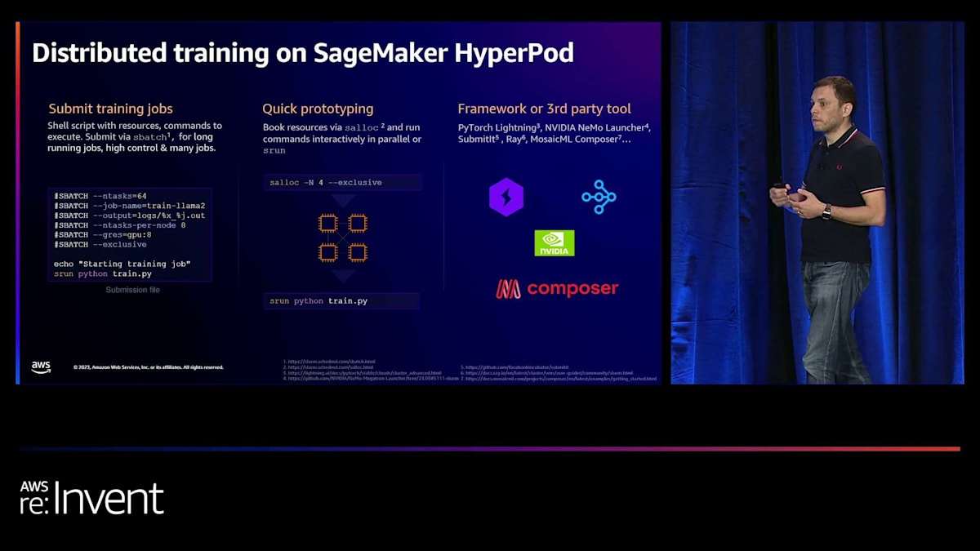Image resolution: width=980 pixels, height=551 pixels.
Task: Click the Amazon Web Services copyright notice
Action: click(x=148, y=367)
